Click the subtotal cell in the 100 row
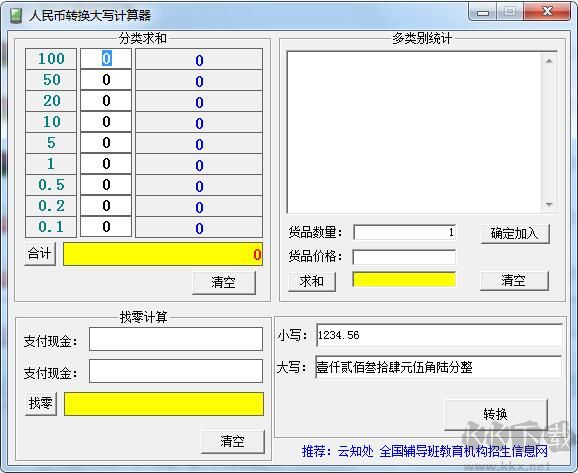Viewport: 578px width, 473px height. [199, 59]
